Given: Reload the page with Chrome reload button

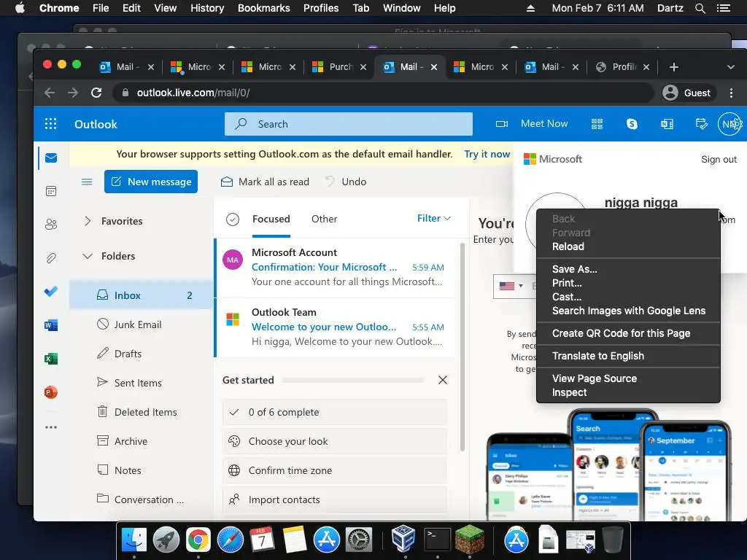Looking at the screenshot, I should coord(96,93).
